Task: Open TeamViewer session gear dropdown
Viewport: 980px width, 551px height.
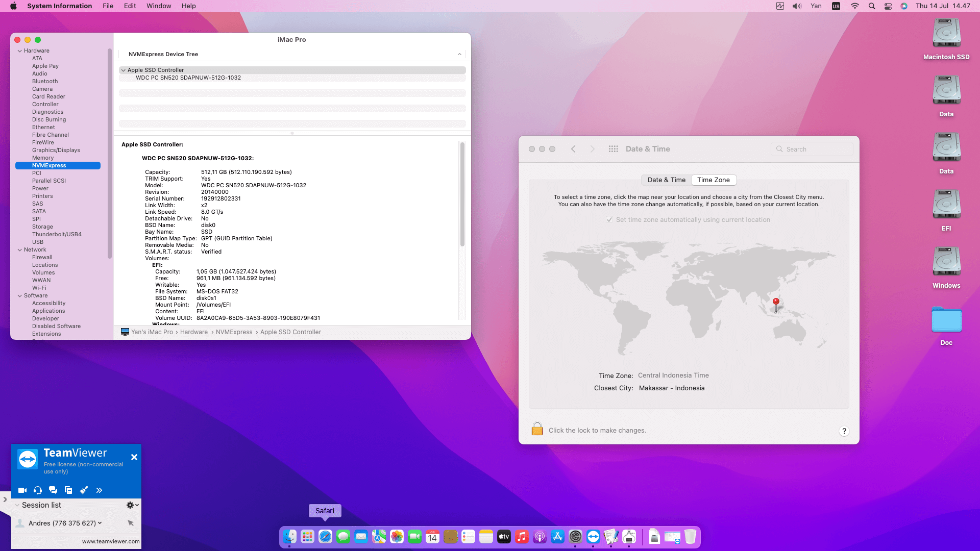Action: click(132, 505)
